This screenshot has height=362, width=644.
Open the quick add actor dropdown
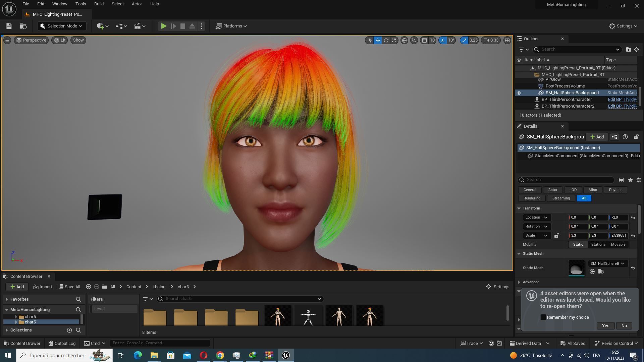(x=103, y=26)
